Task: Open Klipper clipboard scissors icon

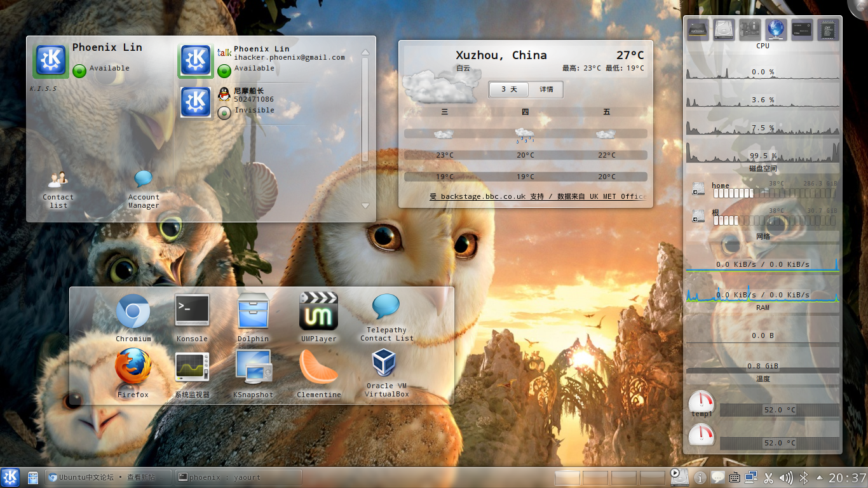Action: [x=768, y=477]
